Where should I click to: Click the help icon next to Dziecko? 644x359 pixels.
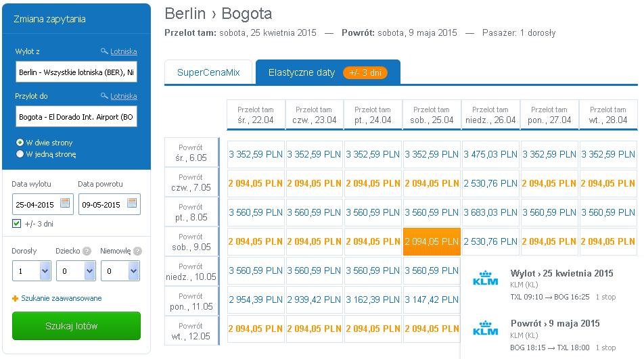point(87,251)
